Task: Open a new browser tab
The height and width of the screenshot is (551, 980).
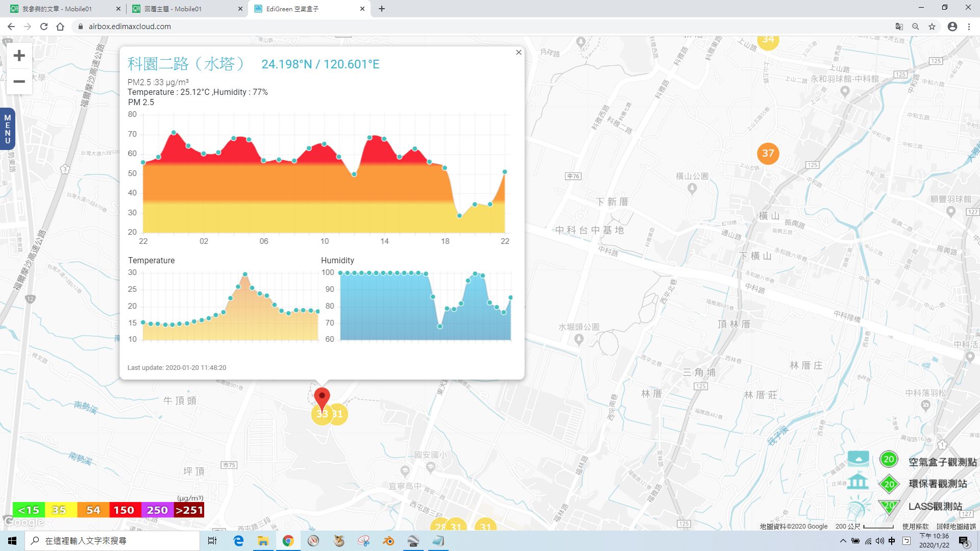Action: [382, 9]
